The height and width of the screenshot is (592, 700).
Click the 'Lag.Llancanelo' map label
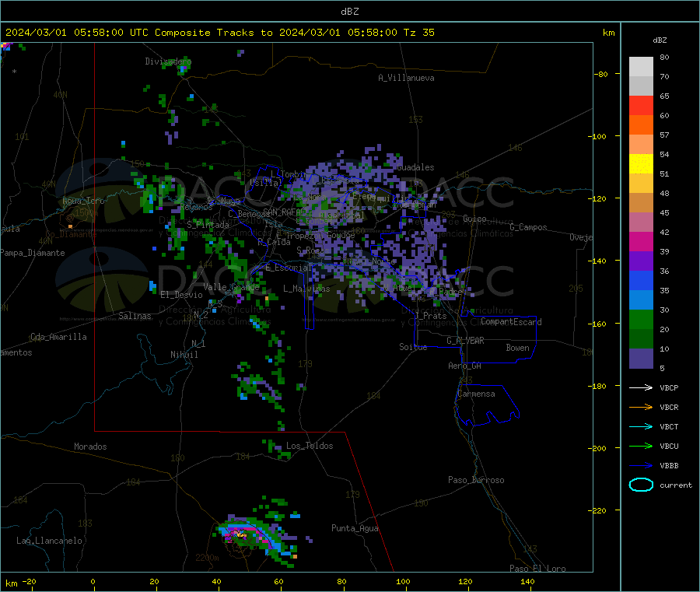49,541
